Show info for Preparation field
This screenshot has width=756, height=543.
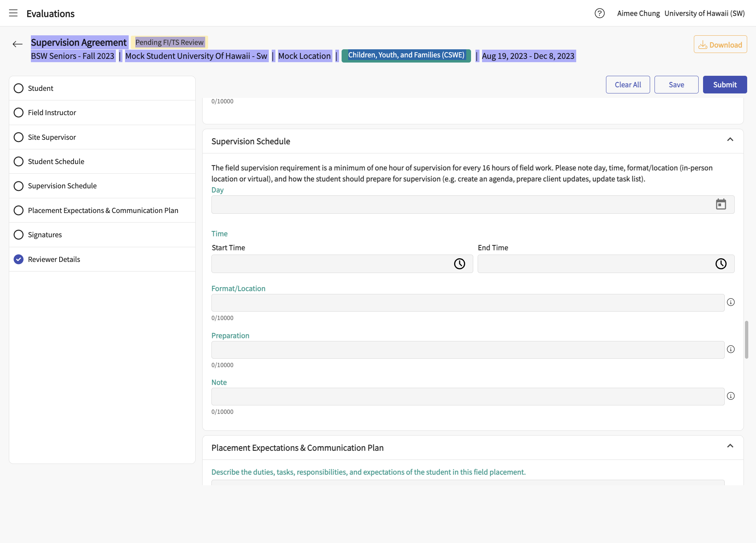point(731,349)
